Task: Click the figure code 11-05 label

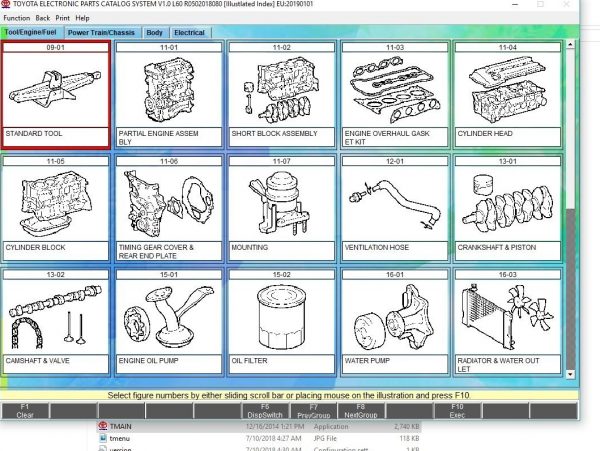Action: coord(55,161)
